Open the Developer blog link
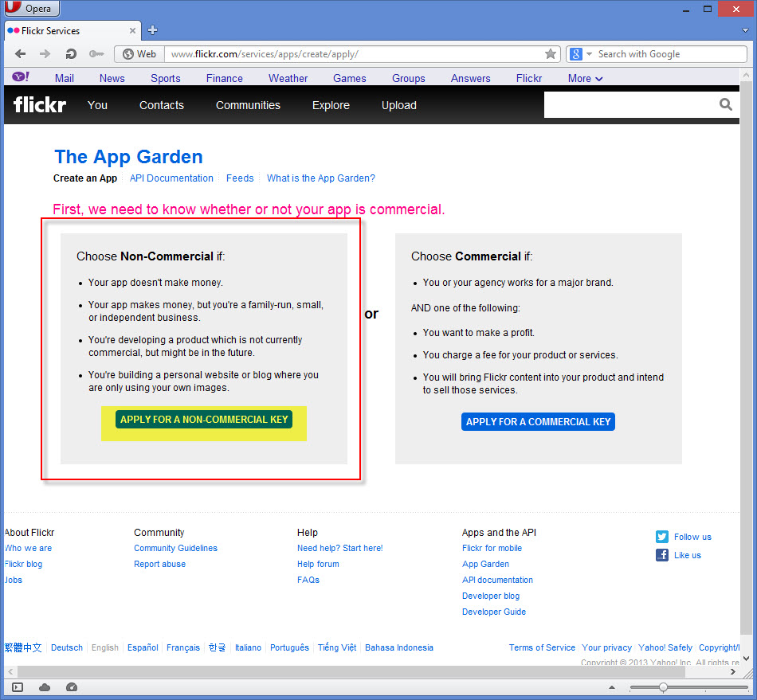This screenshot has height=700, width=757. coord(491,596)
